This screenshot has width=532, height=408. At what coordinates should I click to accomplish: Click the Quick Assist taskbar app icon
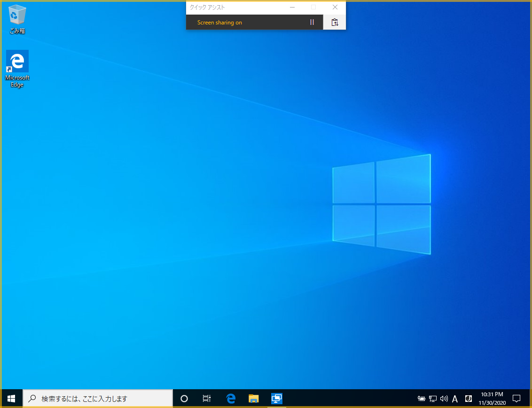(x=277, y=399)
